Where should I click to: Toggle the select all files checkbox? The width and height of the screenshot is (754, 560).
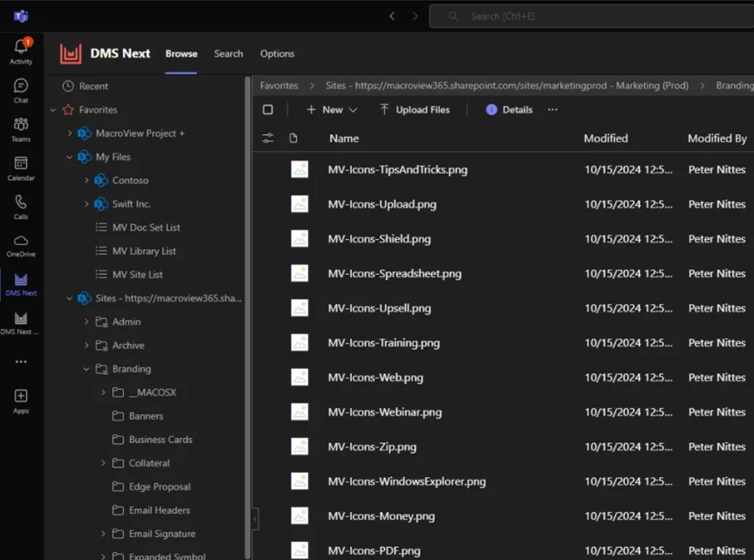tap(268, 110)
